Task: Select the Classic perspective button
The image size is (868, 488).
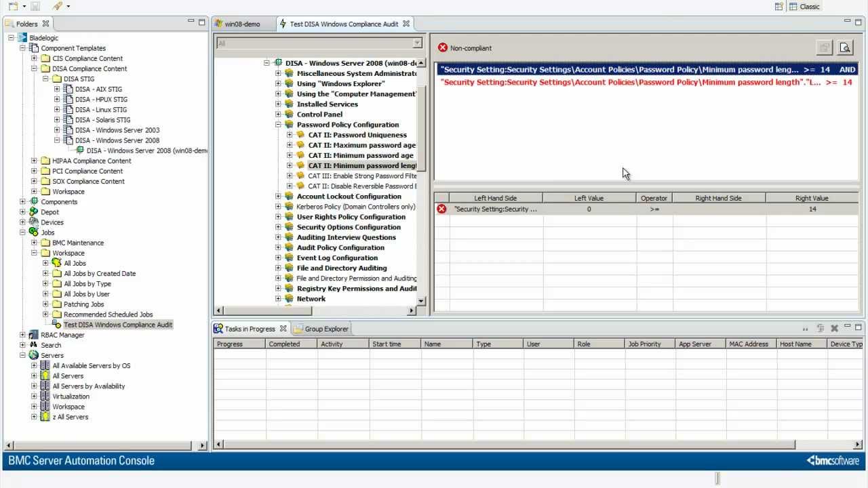Action: pos(805,6)
